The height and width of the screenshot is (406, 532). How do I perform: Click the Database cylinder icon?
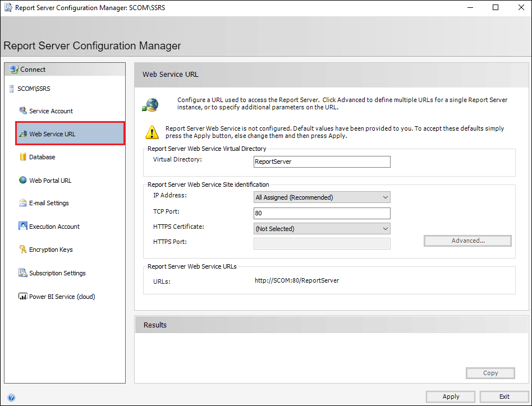point(23,156)
